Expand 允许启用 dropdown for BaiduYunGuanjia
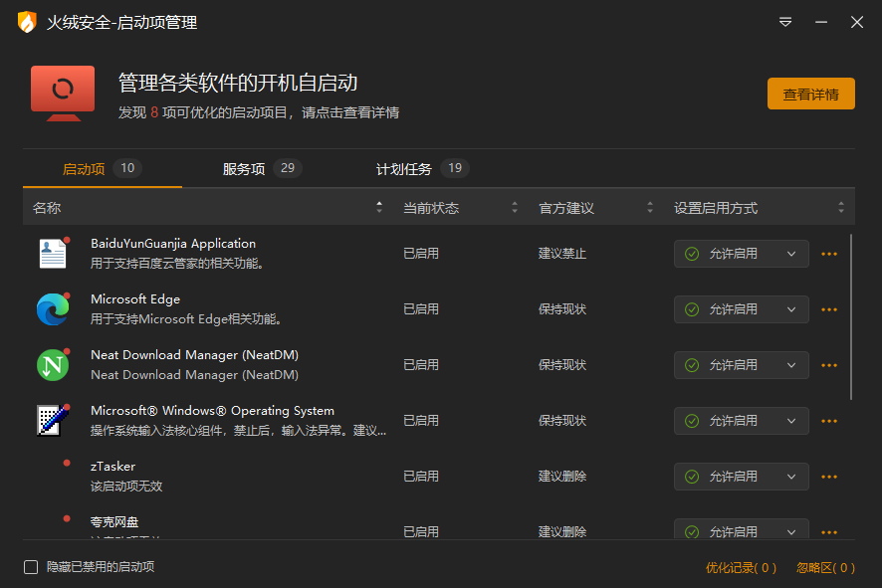The width and height of the screenshot is (882, 588). click(742, 254)
